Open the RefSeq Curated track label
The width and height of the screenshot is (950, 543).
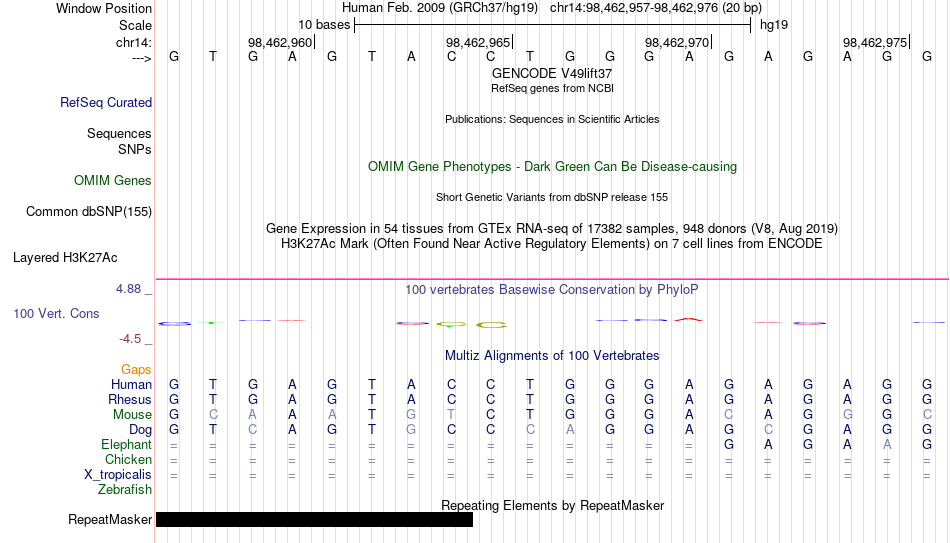coord(105,102)
